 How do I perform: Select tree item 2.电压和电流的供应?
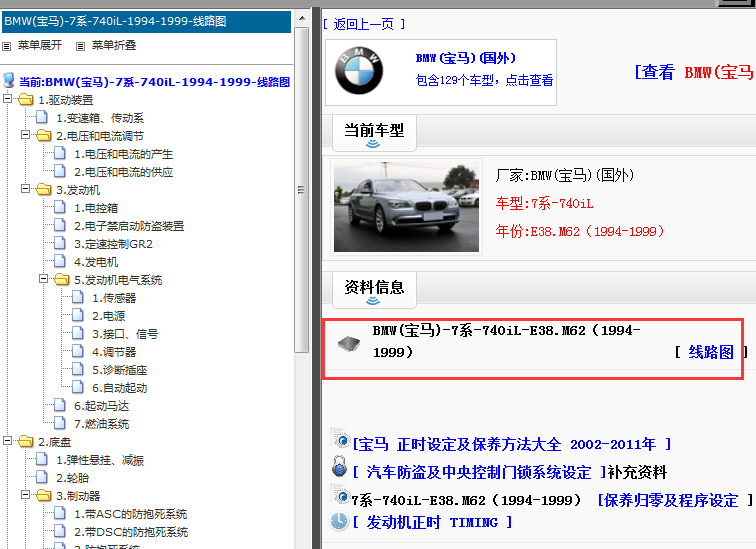point(123,172)
